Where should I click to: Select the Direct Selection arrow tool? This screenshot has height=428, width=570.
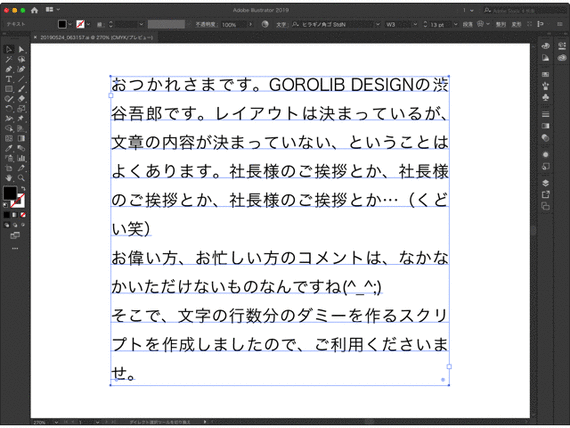click(x=21, y=49)
